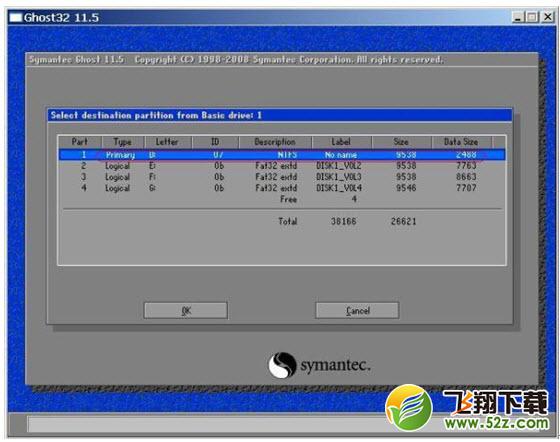Click the Ghost32 window system menu icon
Image resolution: width=560 pixels, height=442 pixels.
pos(15,17)
